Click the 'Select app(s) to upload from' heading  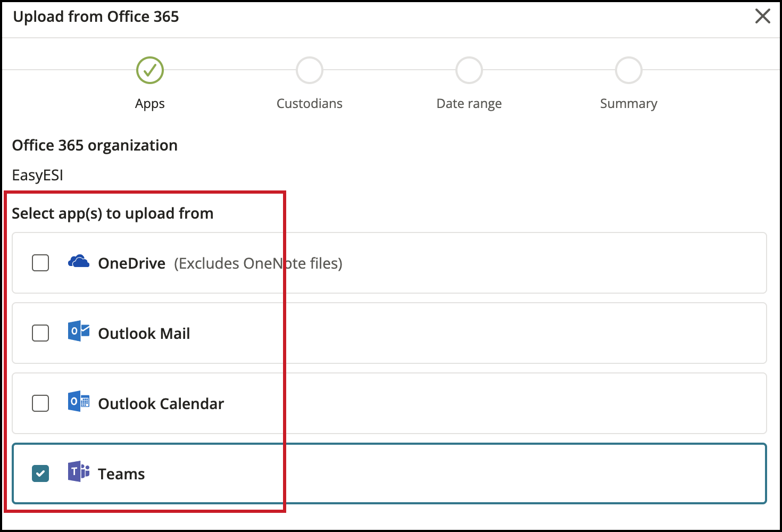(113, 213)
